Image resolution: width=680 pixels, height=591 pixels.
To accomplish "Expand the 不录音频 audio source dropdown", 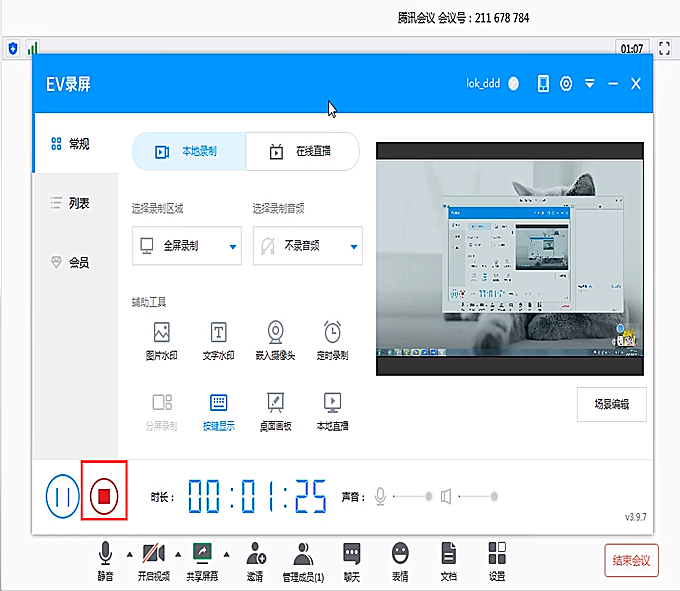I will tap(308, 245).
